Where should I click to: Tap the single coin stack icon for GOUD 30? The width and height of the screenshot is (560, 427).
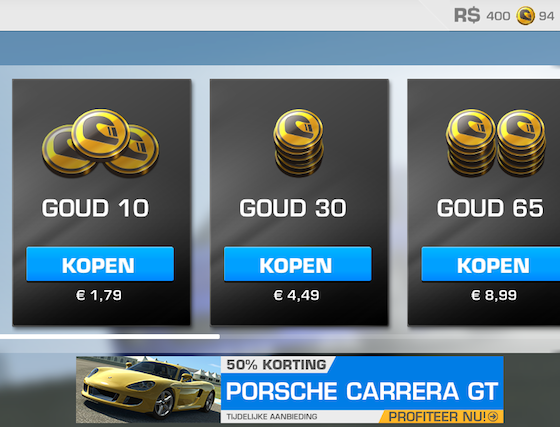[x=299, y=142]
